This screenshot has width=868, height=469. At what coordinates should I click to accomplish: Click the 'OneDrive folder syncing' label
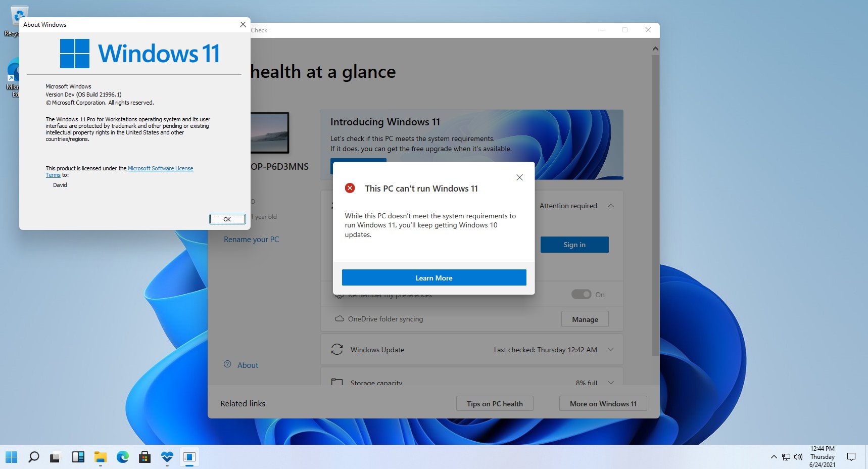[385, 319]
